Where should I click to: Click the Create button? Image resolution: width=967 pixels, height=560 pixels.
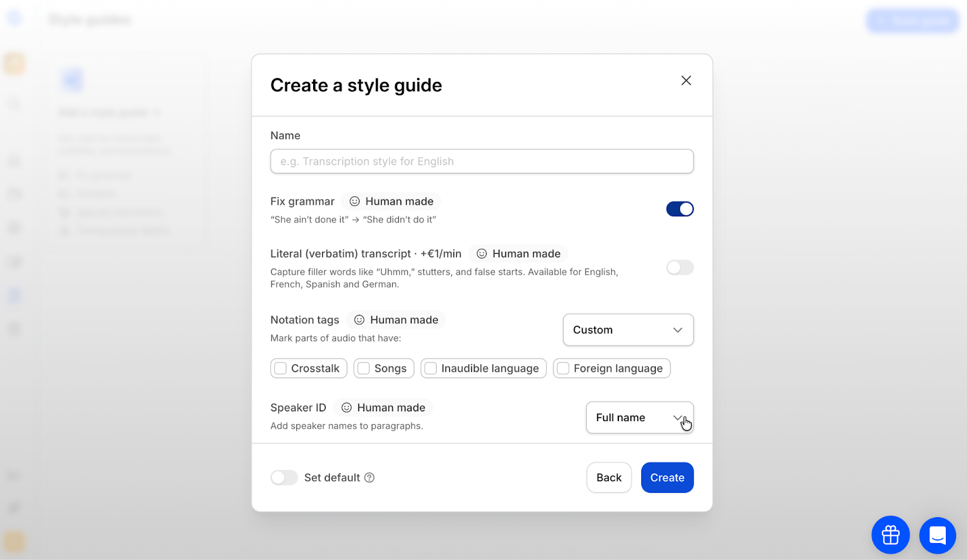(667, 477)
